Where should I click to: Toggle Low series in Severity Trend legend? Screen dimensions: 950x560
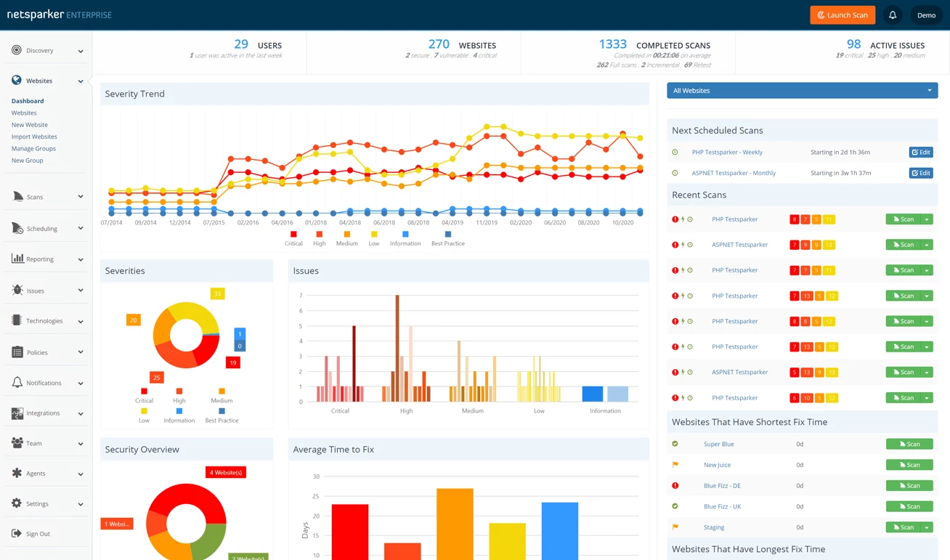pos(374,238)
